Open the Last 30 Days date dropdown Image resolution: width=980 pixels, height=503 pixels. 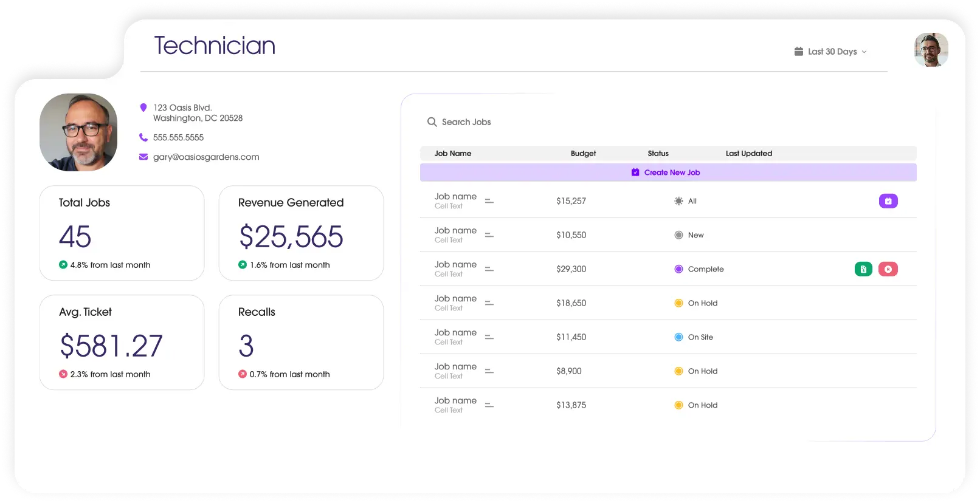(x=830, y=52)
